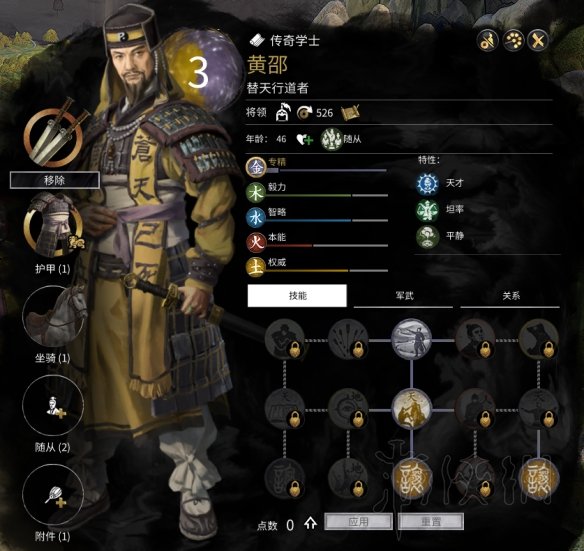This screenshot has width=584, height=551.
Task: Select the gold mountain skill in center
Action: tap(412, 409)
